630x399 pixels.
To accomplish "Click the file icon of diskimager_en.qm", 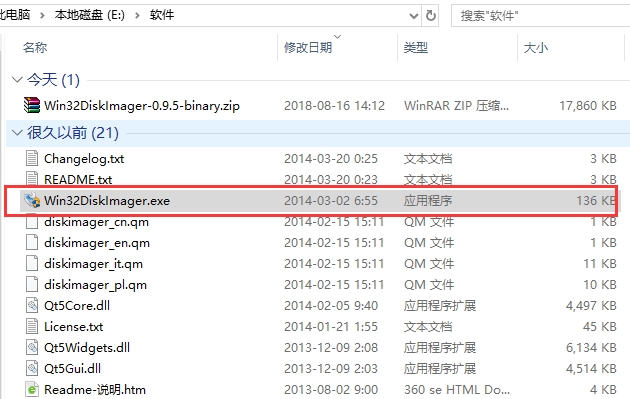I will [32, 242].
